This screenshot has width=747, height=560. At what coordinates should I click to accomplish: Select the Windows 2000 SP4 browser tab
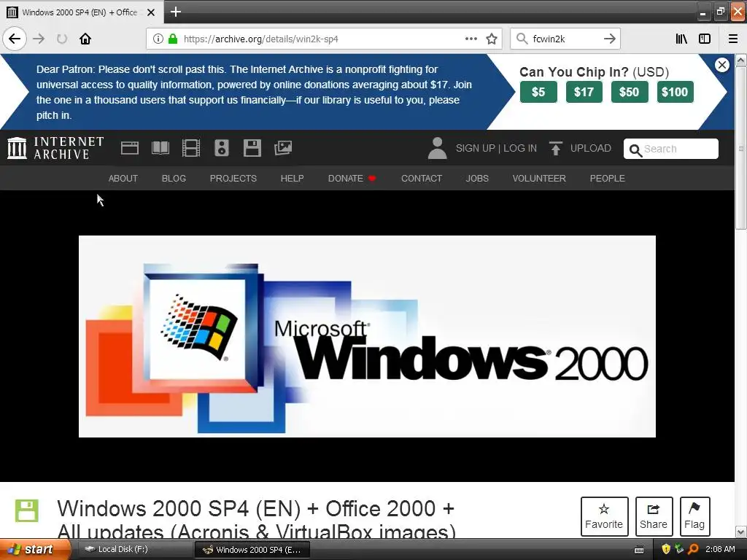pyautogui.click(x=82, y=12)
